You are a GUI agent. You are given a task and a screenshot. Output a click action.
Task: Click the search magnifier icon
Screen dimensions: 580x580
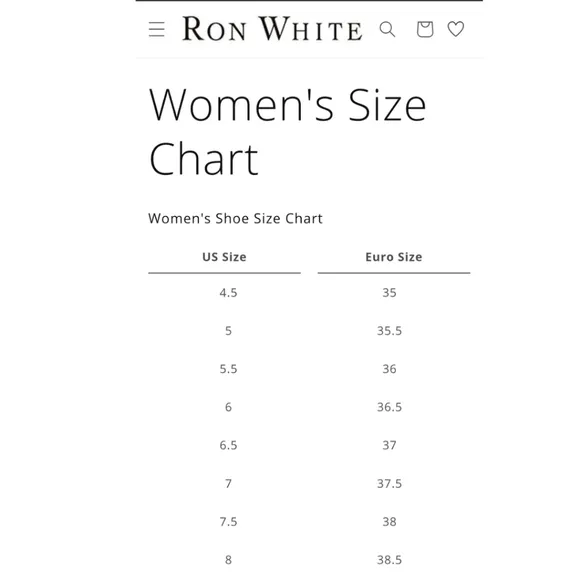tap(387, 29)
